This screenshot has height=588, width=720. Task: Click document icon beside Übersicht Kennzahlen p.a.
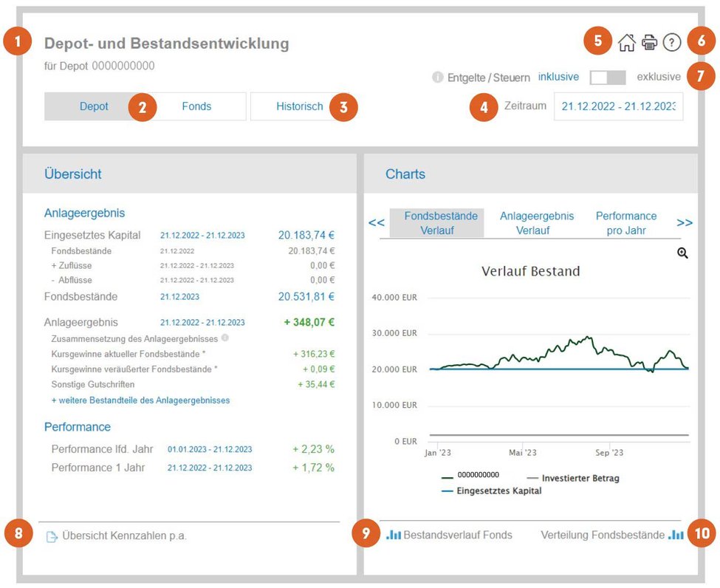point(52,536)
